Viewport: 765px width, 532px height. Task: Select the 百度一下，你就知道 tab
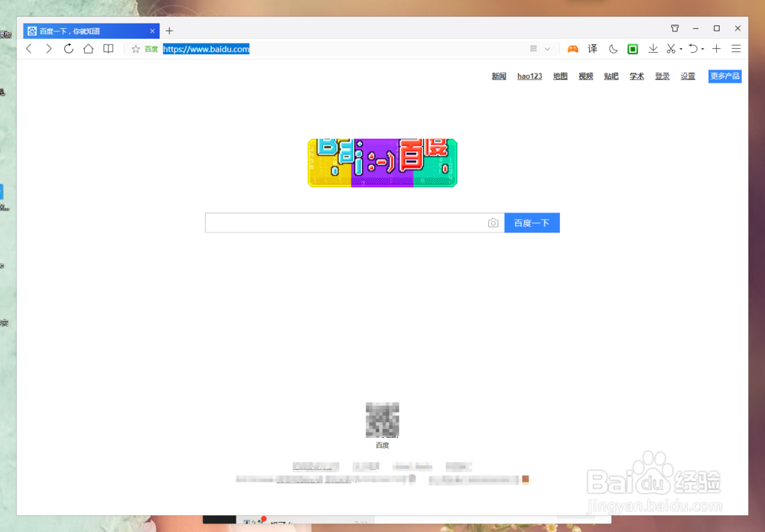click(x=91, y=31)
